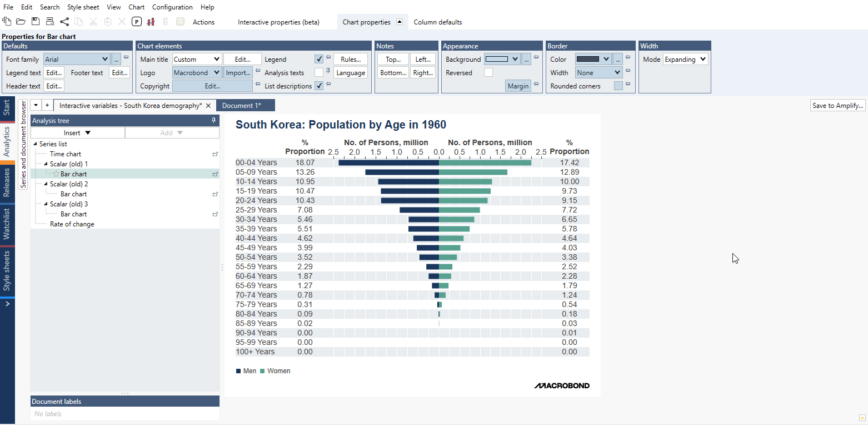Click the new document icon
Image resolution: width=868 pixels, height=425 pixels.
point(7,22)
